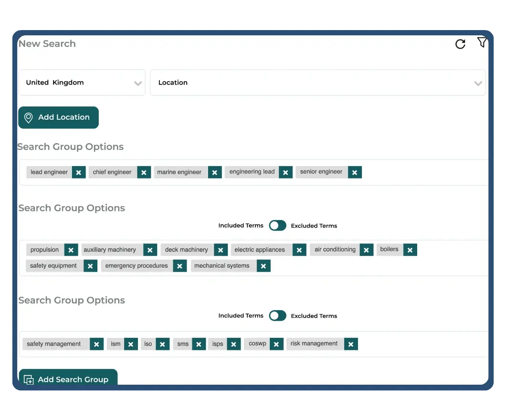Remove the 'mechanical systems' tag
The width and height of the screenshot is (506, 420).
point(264,266)
